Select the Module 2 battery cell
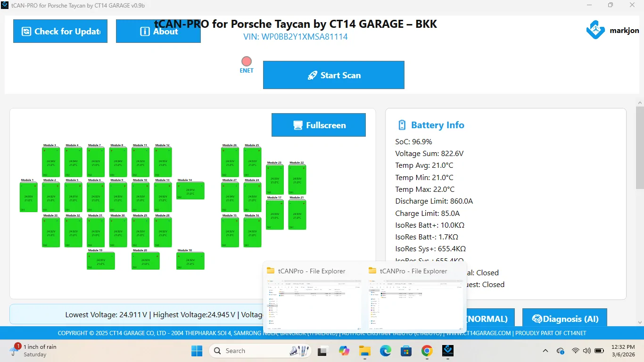 tap(51, 197)
